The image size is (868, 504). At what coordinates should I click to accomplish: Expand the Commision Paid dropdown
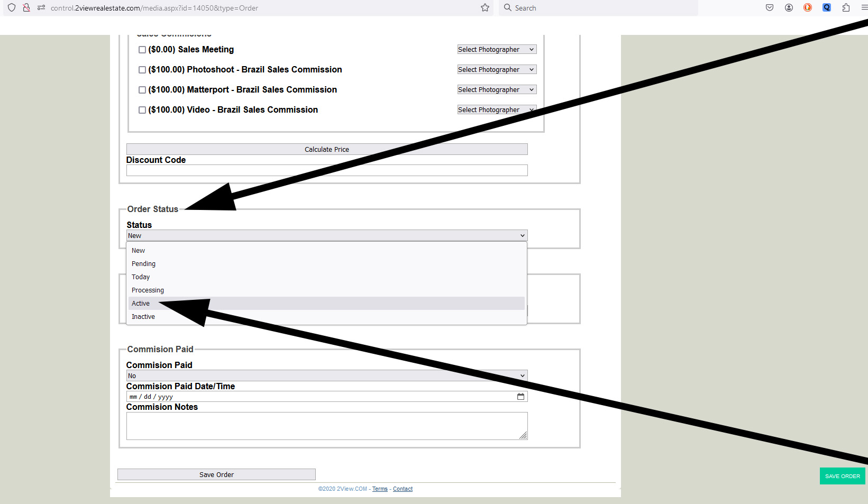point(326,376)
